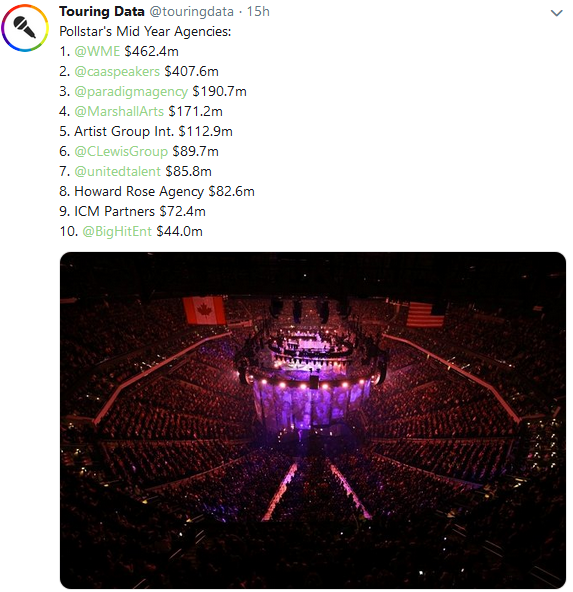Click the Howard Rose Agency line
Image resolution: width=573 pixels, height=592 pixels.
157,191
